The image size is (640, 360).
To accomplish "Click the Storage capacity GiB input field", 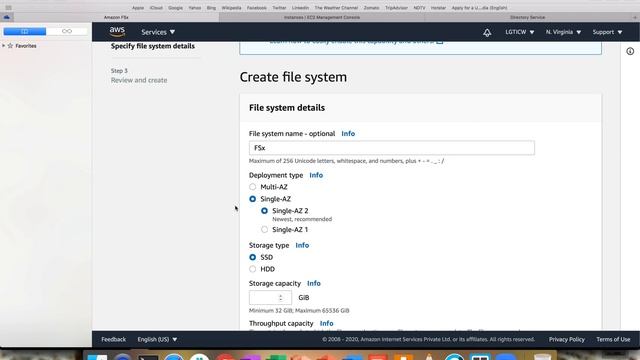I will [270, 298].
